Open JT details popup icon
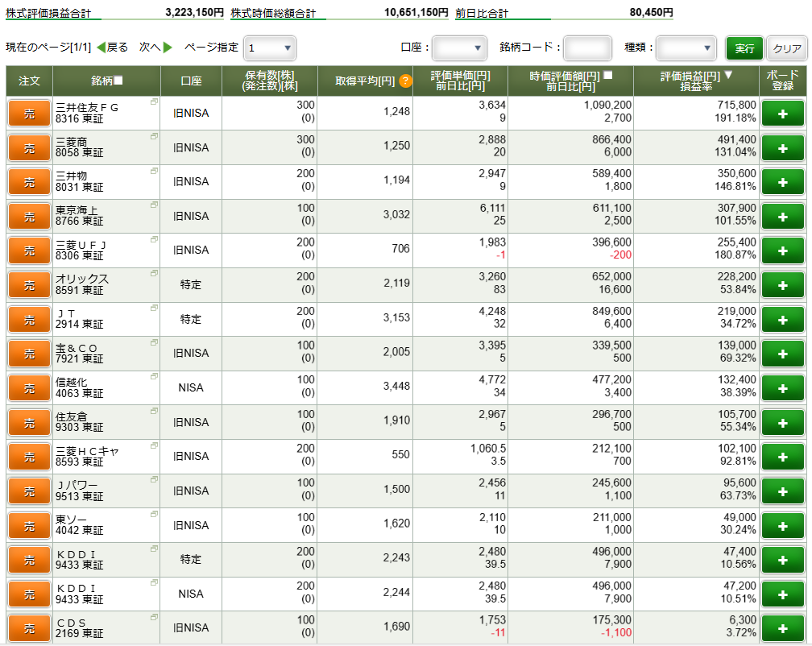This screenshot has height=646, width=812. click(154, 308)
